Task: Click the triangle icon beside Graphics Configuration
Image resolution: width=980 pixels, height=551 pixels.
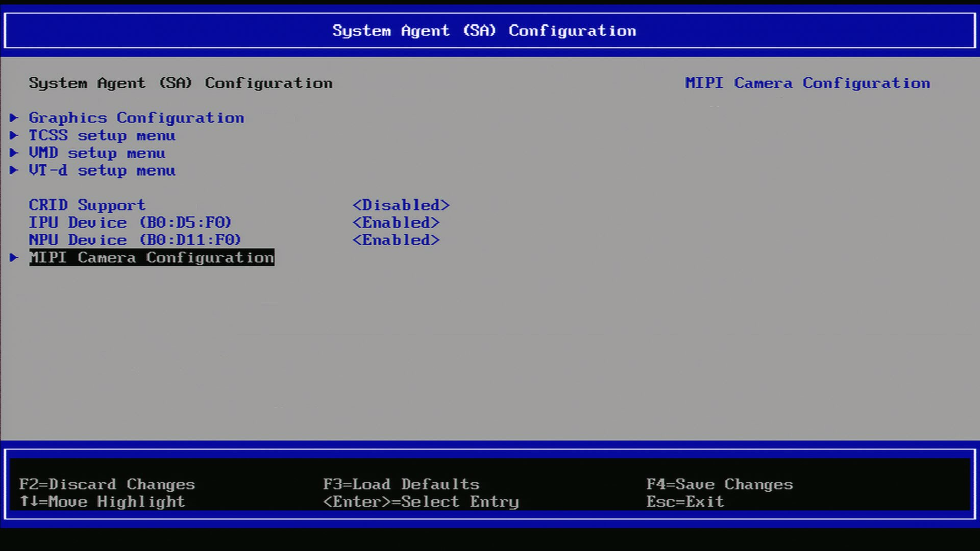Action: point(14,118)
